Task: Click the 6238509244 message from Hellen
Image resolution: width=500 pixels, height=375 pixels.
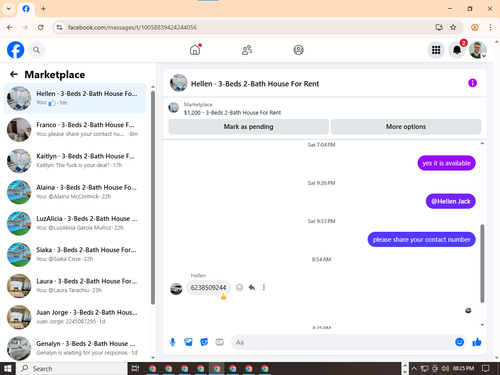Action: coord(208,287)
